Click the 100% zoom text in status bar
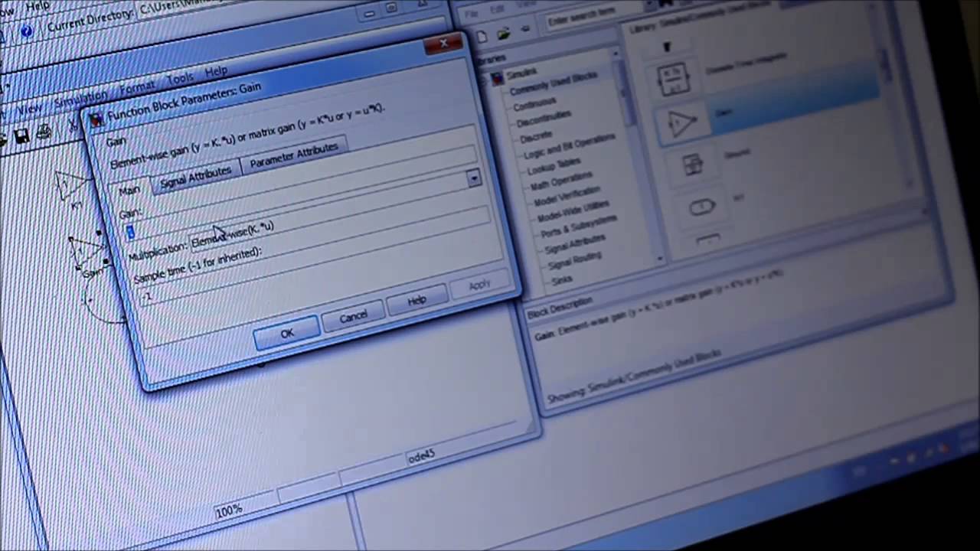 tap(228, 511)
